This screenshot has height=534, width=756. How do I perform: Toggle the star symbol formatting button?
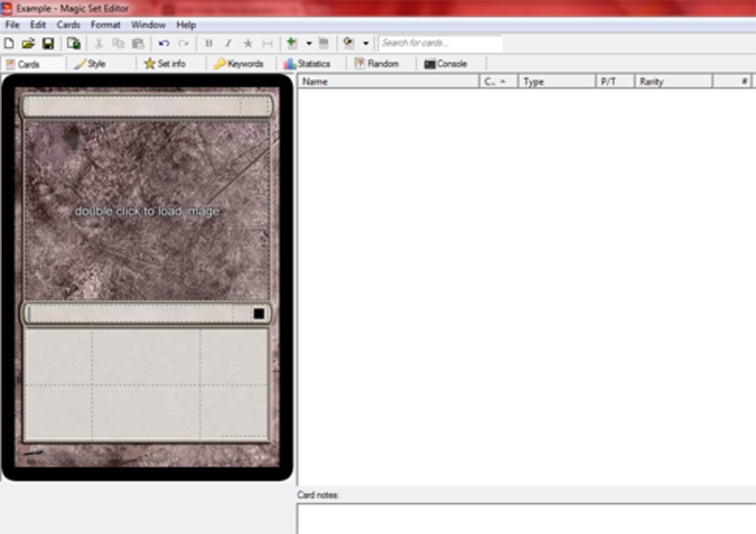(x=248, y=44)
